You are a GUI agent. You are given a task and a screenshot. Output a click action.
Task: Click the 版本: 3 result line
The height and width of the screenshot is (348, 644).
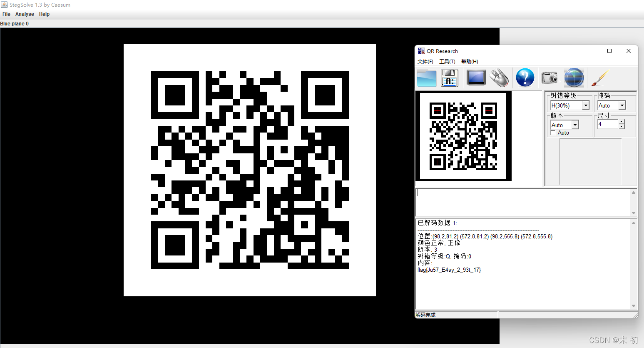(x=428, y=250)
